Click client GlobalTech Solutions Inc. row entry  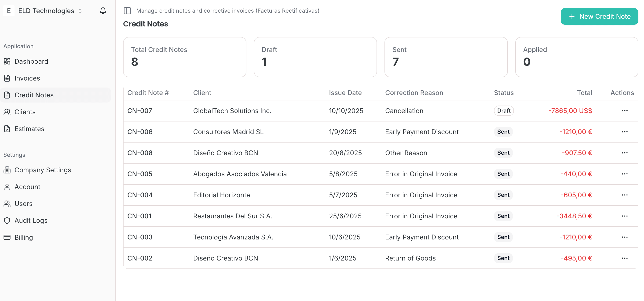pos(232,111)
